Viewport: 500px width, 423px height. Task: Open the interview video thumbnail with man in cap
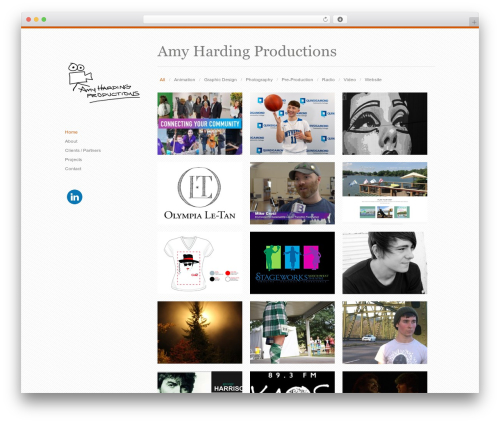[292, 193]
